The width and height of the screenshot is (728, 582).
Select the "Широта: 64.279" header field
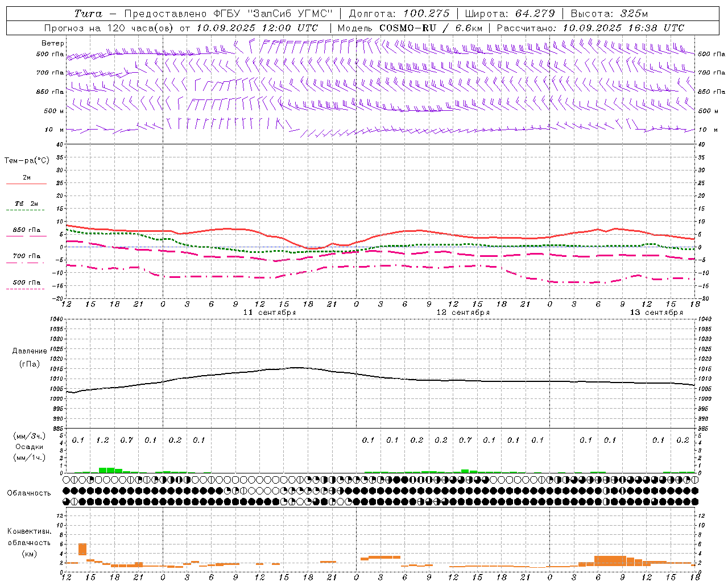pos(510,14)
